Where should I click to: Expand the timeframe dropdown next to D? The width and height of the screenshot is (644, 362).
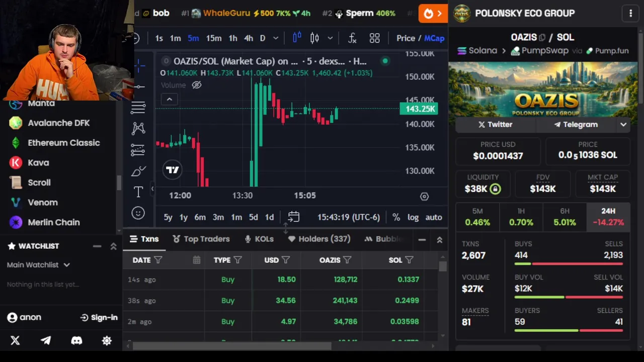[x=276, y=38]
